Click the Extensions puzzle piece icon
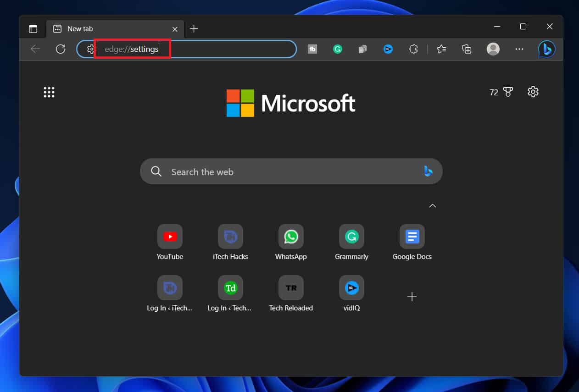 [413, 50]
